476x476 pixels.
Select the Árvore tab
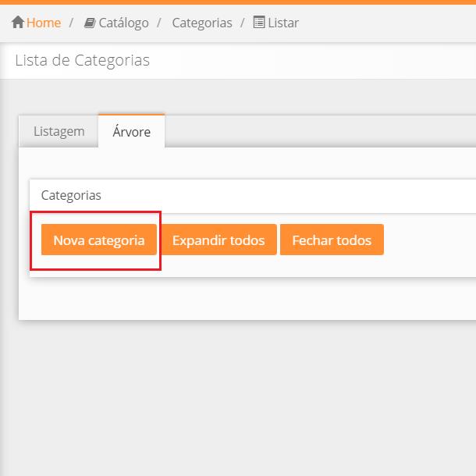click(x=131, y=132)
